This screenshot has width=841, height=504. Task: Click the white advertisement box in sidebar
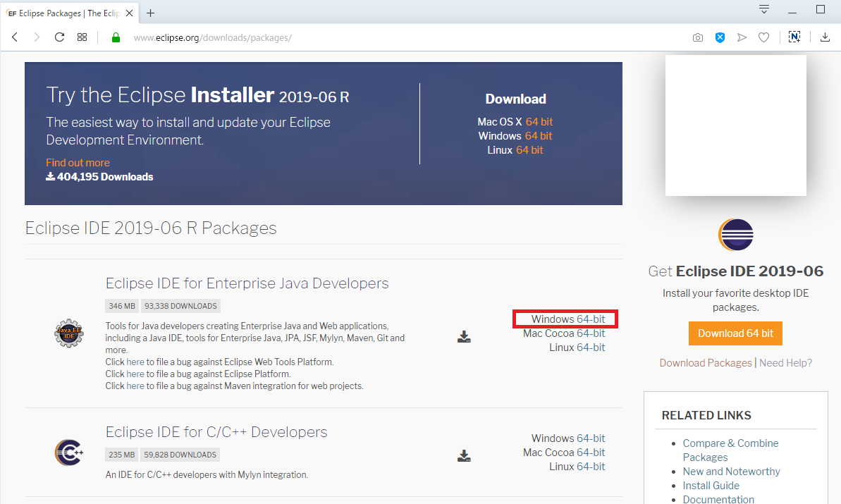click(736, 125)
